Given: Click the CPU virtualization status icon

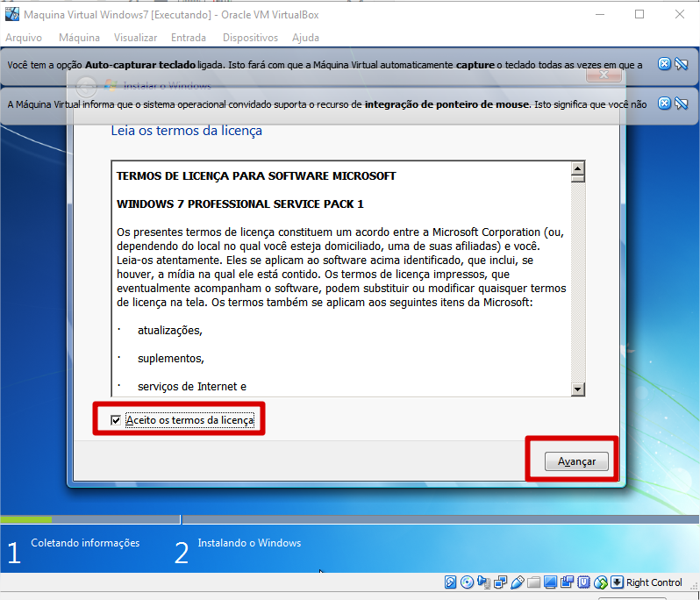Looking at the screenshot, I should point(584,582).
